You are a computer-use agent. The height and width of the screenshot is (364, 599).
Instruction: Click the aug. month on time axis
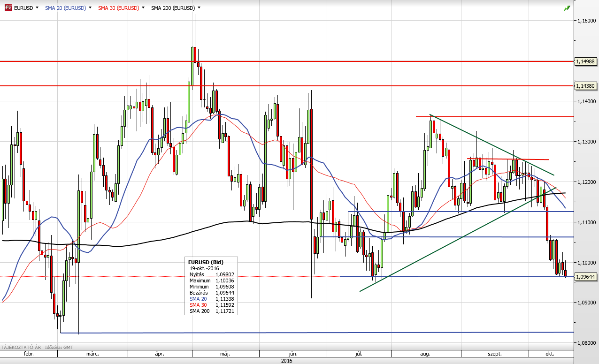425,354
